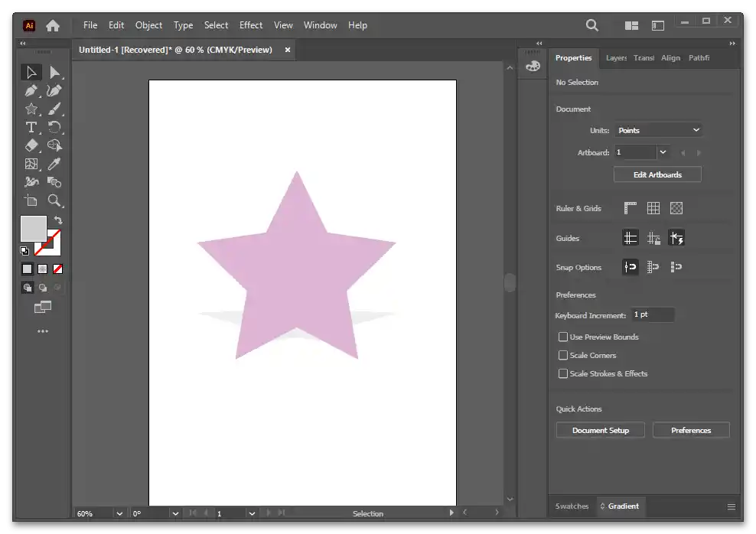Image resolution: width=756 pixels, height=534 pixels.
Task: Select the Direct Selection tool
Action: (x=54, y=72)
